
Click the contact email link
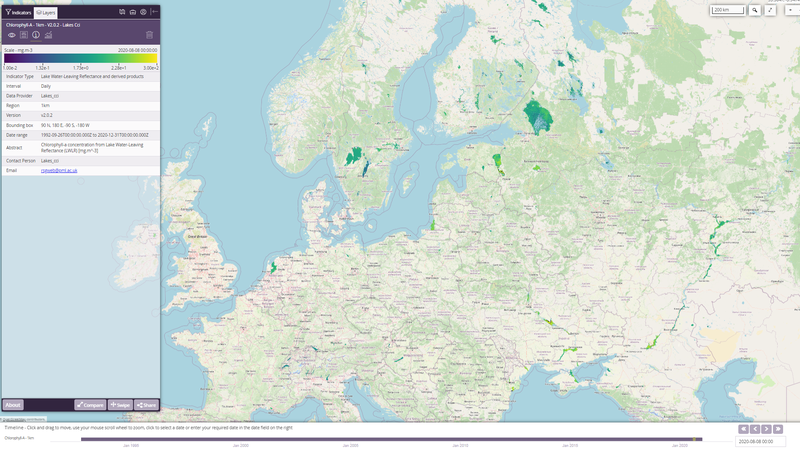coord(59,170)
